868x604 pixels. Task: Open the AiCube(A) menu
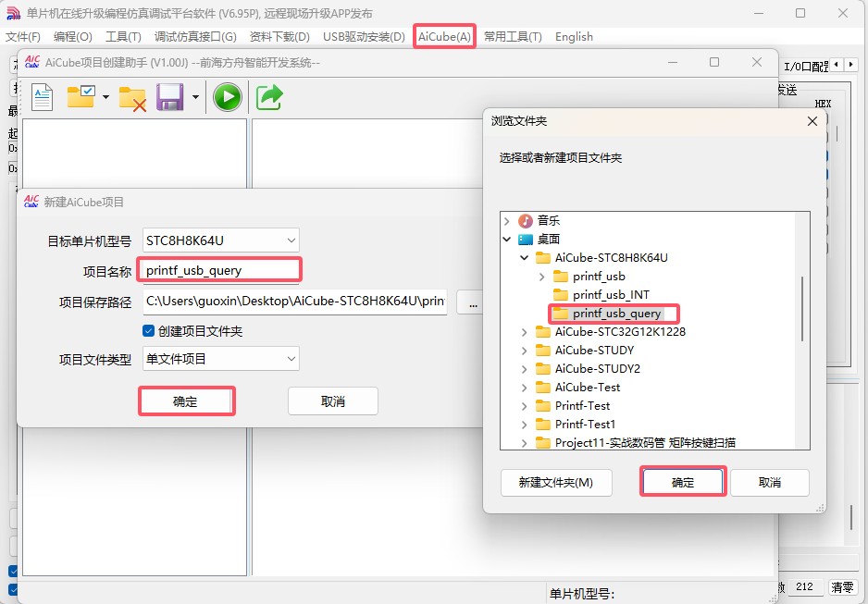tap(444, 36)
